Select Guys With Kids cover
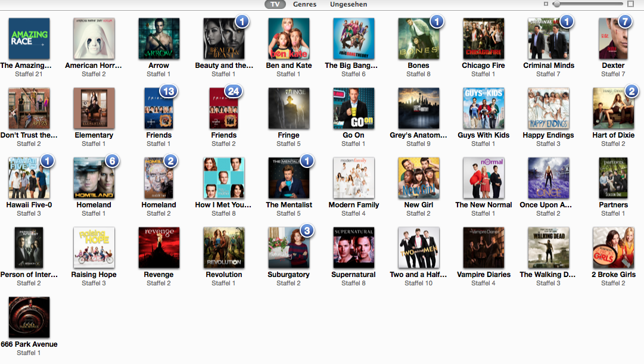The image size is (644, 364). pyautogui.click(x=483, y=108)
